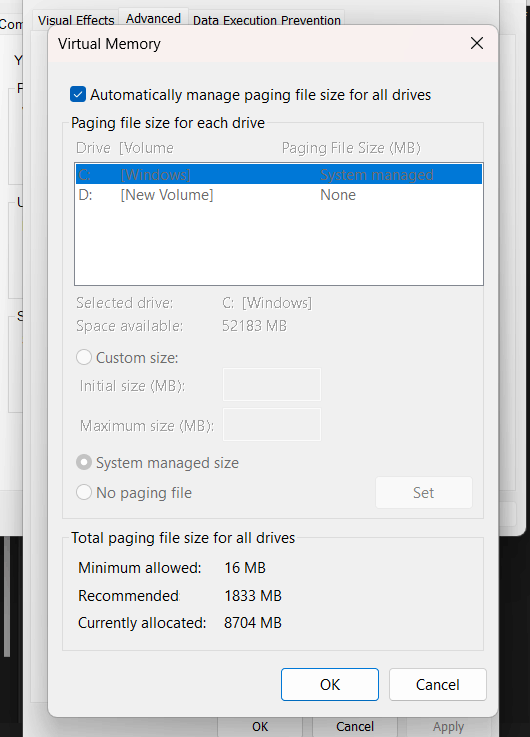Click the Paging File Size (MB) column header
530x737 pixels.
[x=351, y=148]
